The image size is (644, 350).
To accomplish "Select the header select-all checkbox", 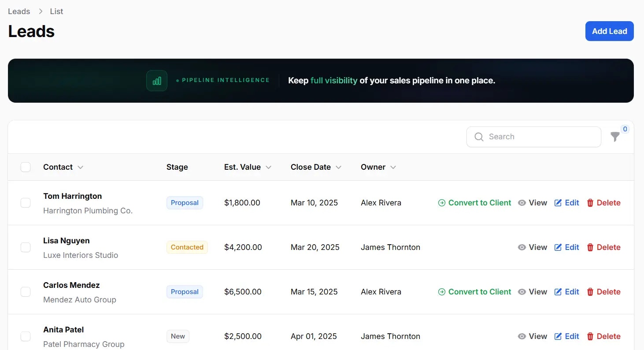I will [x=26, y=167].
